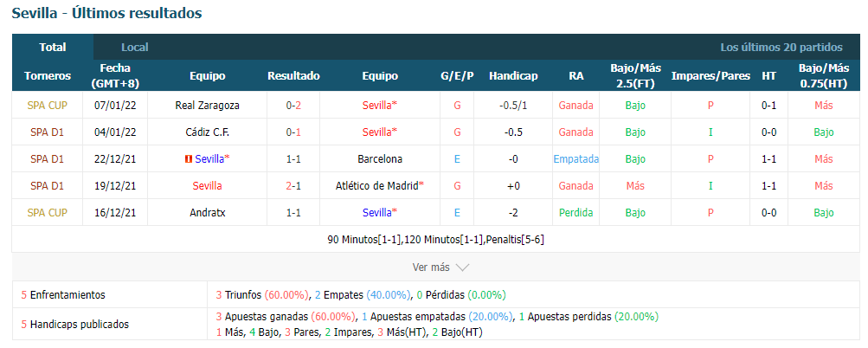Viewport: 868px width, 348px height.
Task: Switch to the Local tab
Action: 134,47
